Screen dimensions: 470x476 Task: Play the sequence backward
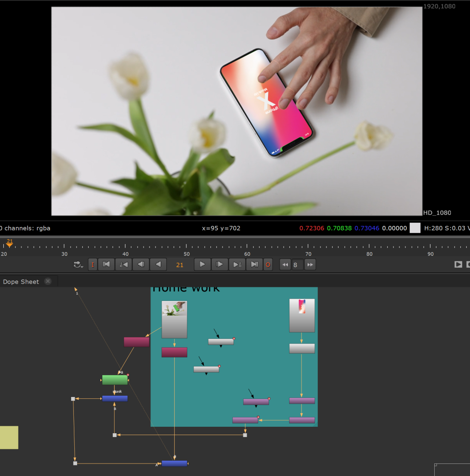coord(158,264)
